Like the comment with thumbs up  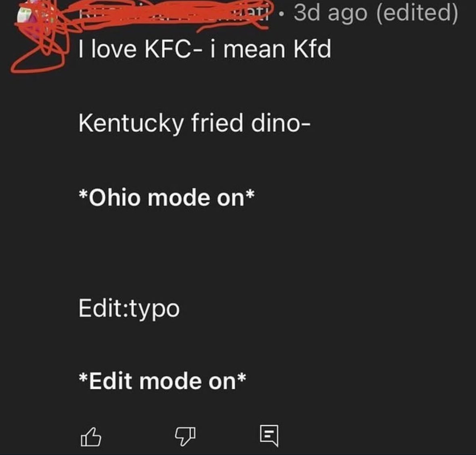tap(91, 437)
